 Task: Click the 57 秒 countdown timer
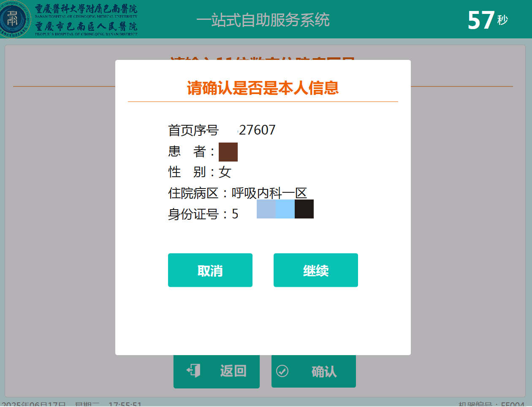pyautogui.click(x=488, y=20)
